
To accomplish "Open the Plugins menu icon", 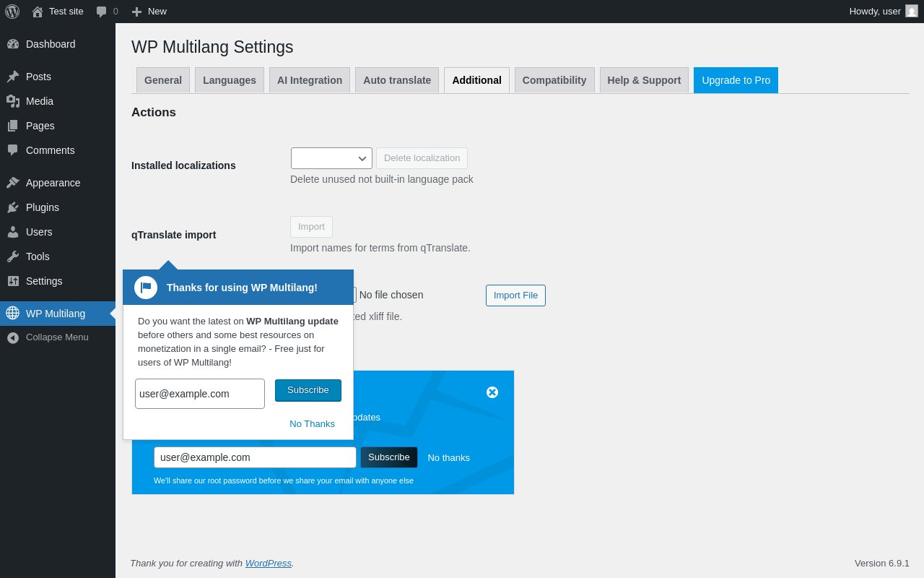I will [13, 207].
